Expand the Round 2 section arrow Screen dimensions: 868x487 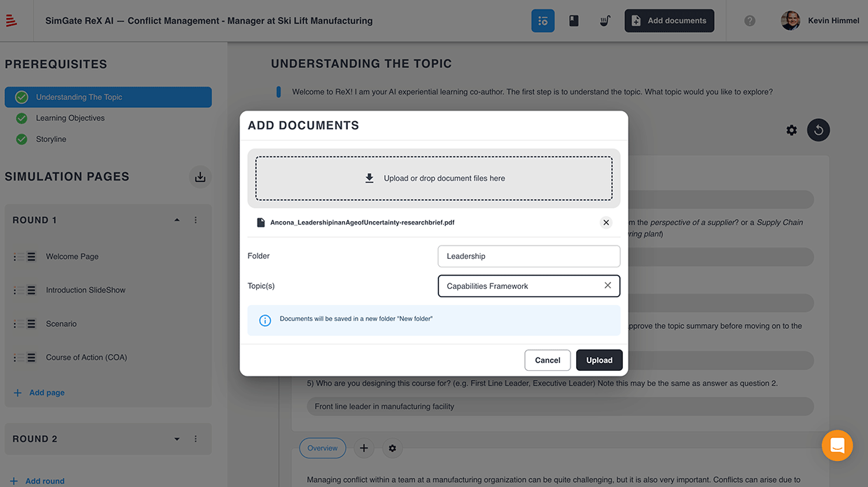pyautogui.click(x=177, y=439)
